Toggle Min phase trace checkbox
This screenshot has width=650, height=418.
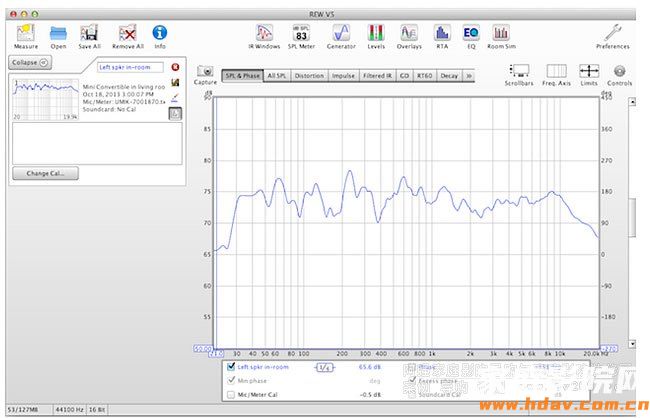click(x=231, y=380)
